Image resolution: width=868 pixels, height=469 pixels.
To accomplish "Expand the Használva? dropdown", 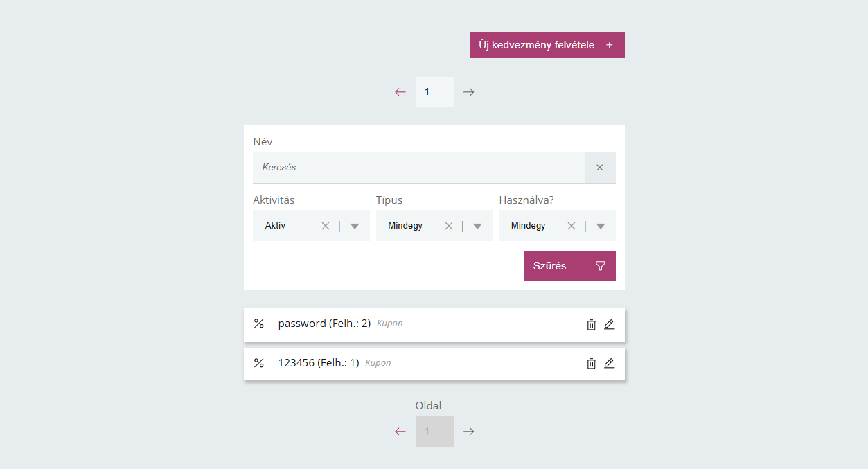I will coord(601,226).
